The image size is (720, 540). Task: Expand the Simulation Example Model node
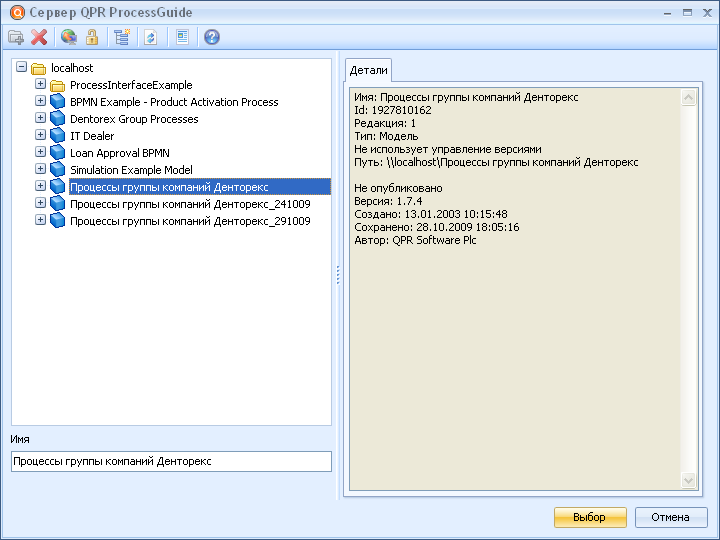click(40, 169)
